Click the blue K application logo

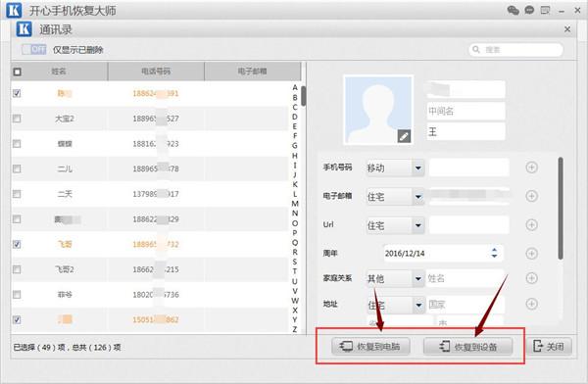14,11
